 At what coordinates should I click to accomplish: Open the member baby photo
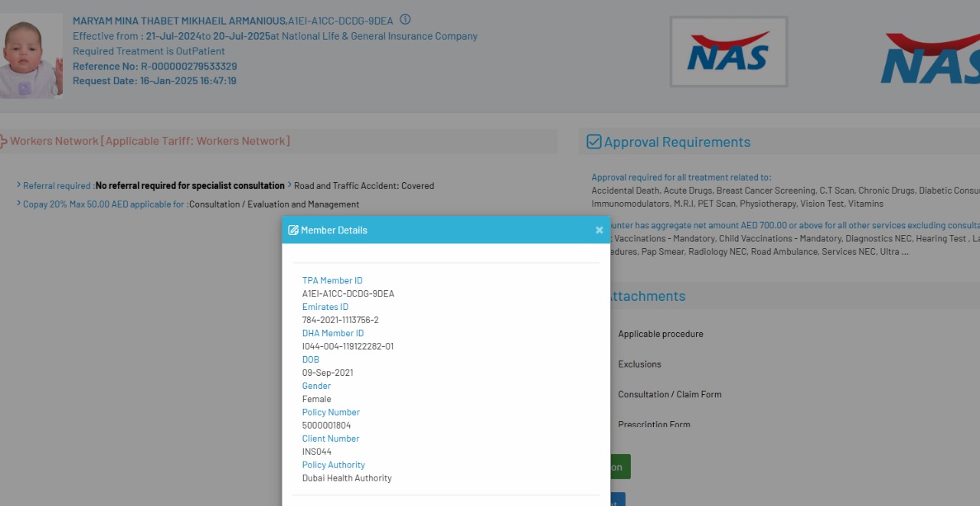(x=31, y=56)
